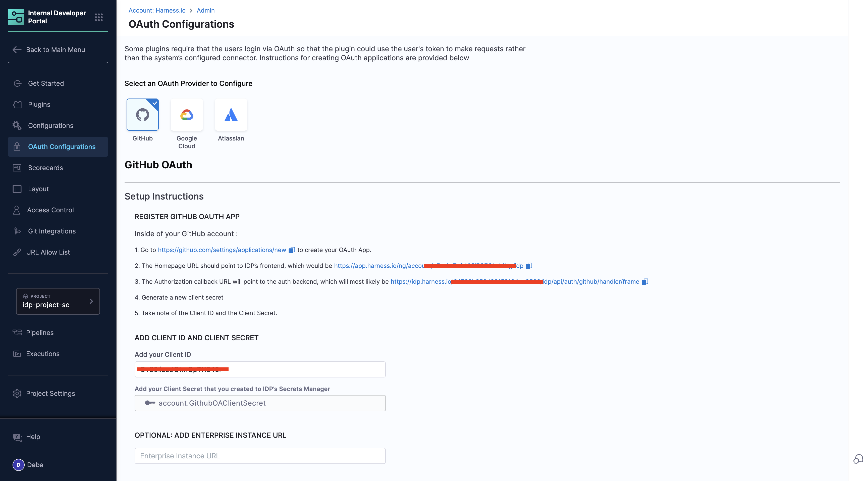Open Scorecards in the sidebar
Image resolution: width=868 pixels, height=481 pixels.
click(x=45, y=168)
